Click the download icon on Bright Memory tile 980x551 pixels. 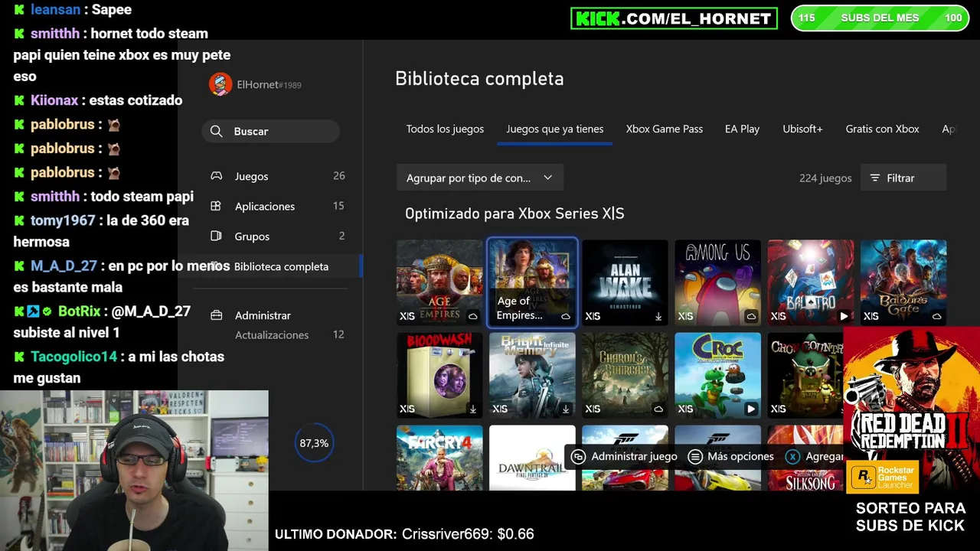pyautogui.click(x=566, y=409)
